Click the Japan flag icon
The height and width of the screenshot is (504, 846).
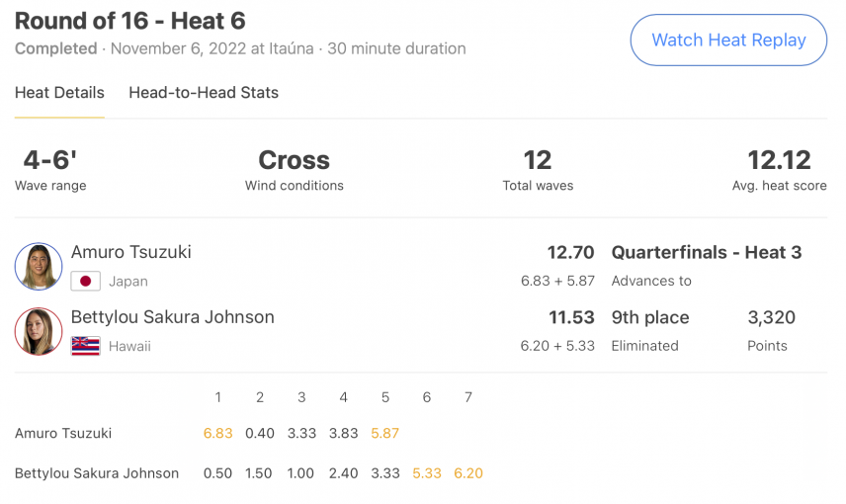coord(85,281)
